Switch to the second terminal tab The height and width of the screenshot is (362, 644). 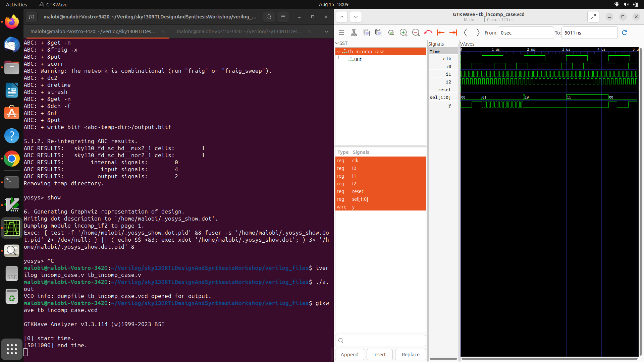pyautogui.click(x=239, y=32)
